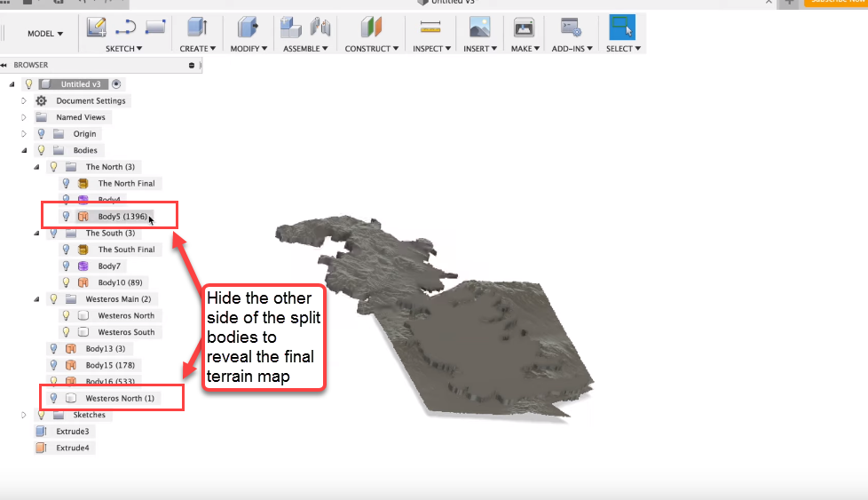The image size is (868, 500).
Task: Expand the Document Settings node
Action: [x=24, y=100]
